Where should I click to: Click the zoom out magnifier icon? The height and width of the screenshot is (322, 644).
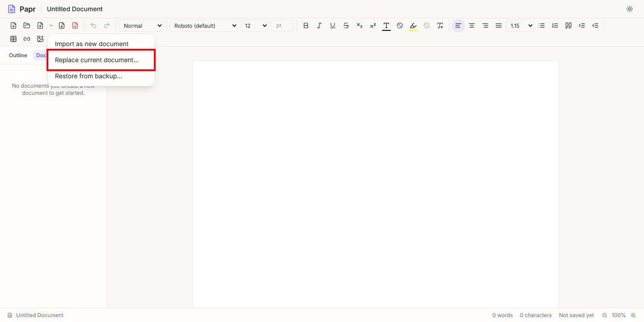605,315
